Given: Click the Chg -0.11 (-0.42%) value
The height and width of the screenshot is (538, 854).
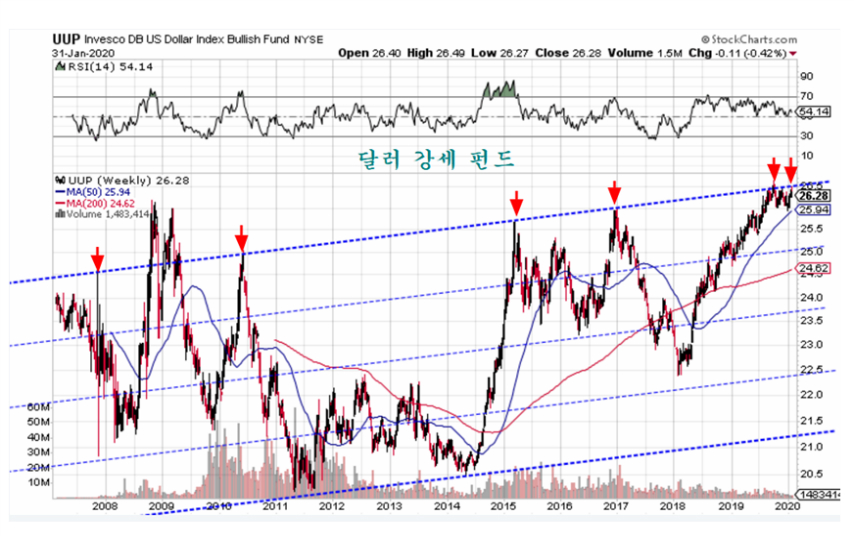Looking at the screenshot, I should tap(737, 53).
